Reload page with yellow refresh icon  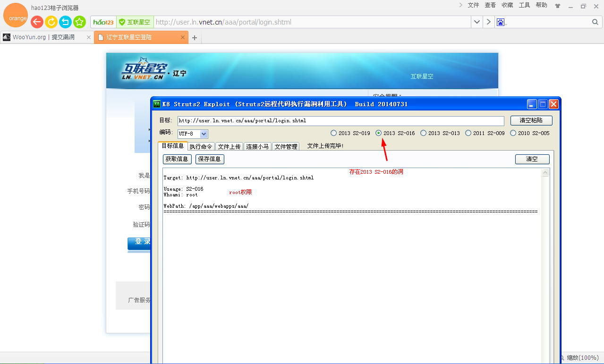point(51,22)
